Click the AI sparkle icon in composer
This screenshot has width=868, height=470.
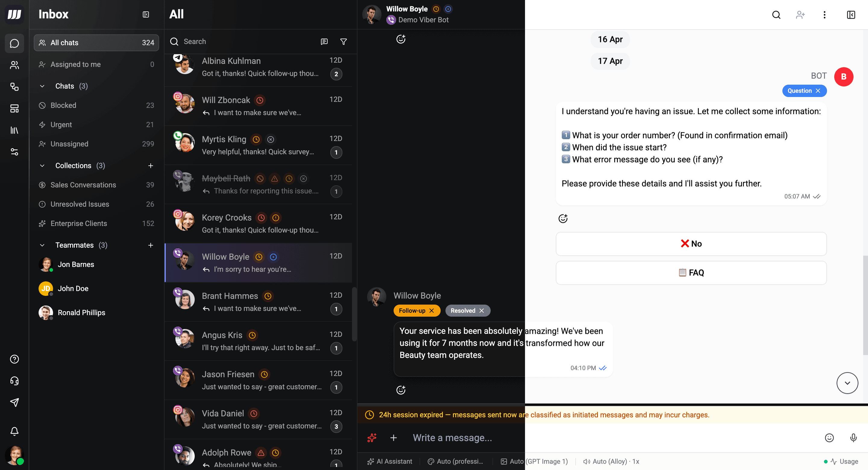[372, 438]
